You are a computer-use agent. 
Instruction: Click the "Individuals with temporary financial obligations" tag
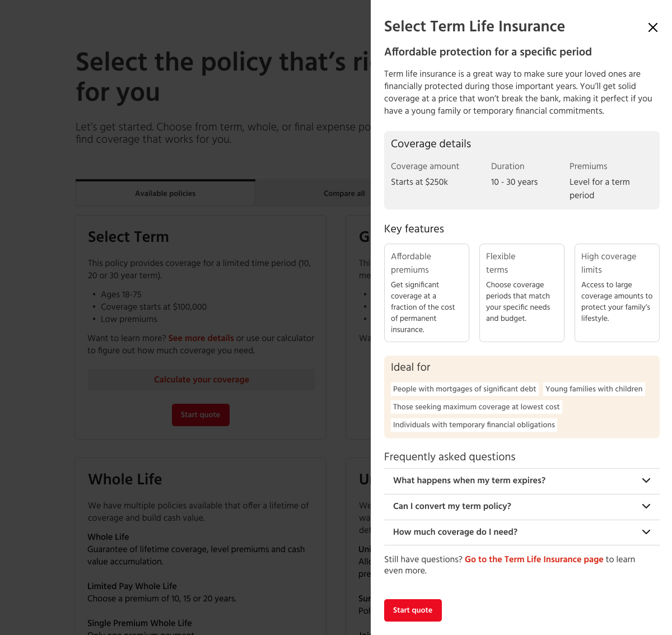click(x=473, y=425)
